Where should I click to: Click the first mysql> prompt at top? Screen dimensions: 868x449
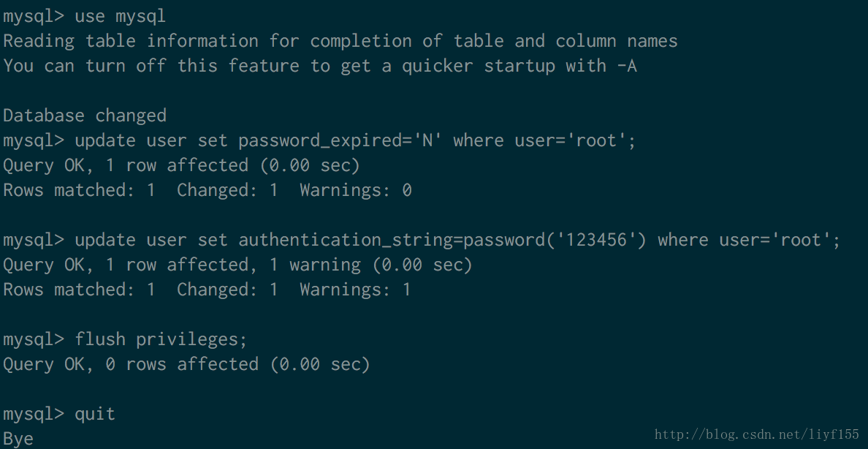(34, 16)
